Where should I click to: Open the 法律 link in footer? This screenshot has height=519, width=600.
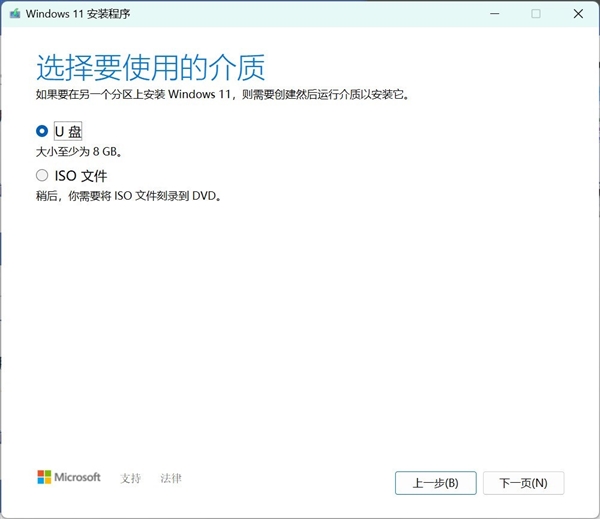click(x=171, y=478)
